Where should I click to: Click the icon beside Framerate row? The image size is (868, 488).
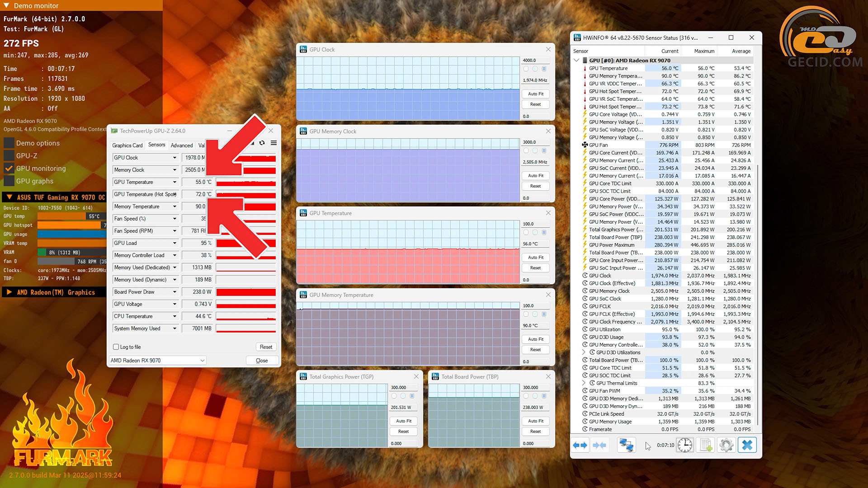pos(585,429)
